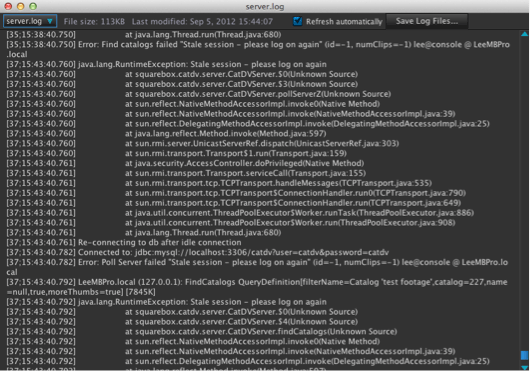Click the 'FindCatalogs QueryDefinition' log line
Image resolution: width=530 pixels, height=371 pixels.
tap(257, 287)
